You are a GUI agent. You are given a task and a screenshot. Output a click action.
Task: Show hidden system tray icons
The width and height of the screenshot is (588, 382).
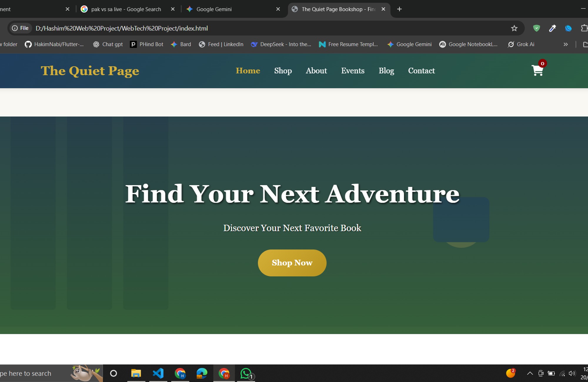530,373
